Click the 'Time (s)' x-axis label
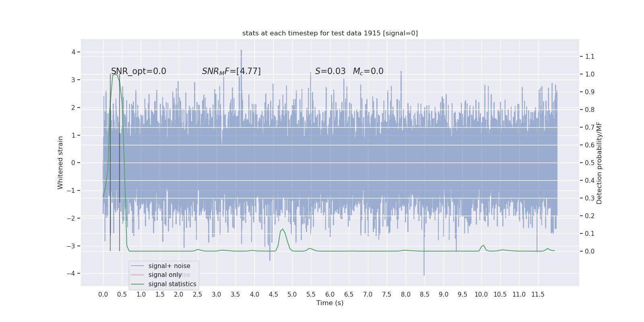Image resolution: width=644 pixels, height=322 pixels. point(330,303)
